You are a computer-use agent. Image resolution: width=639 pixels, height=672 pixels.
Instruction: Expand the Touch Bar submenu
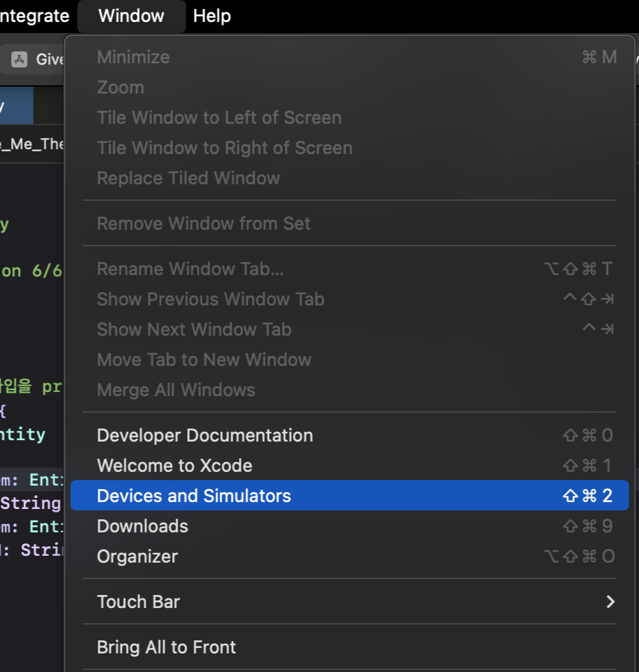tap(349, 602)
